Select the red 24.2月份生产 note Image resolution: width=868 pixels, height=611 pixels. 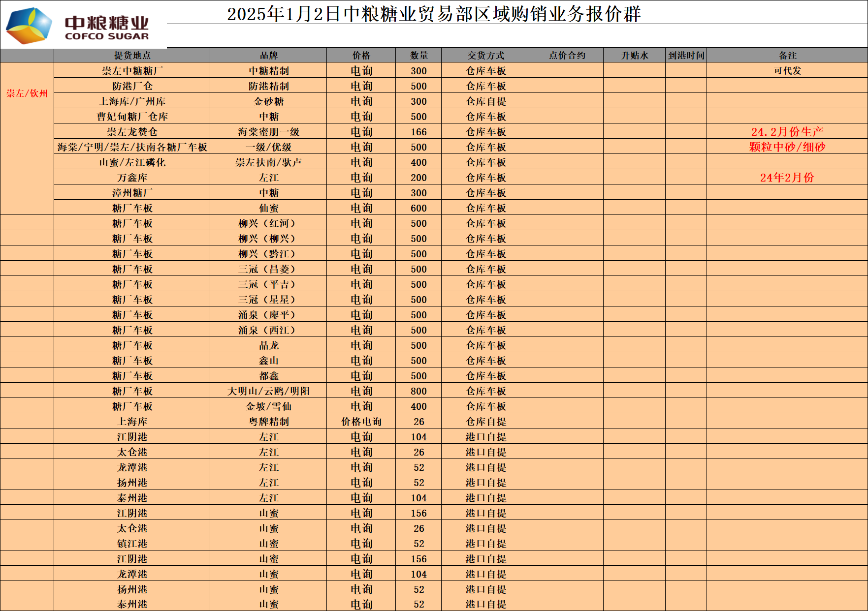coord(787,132)
